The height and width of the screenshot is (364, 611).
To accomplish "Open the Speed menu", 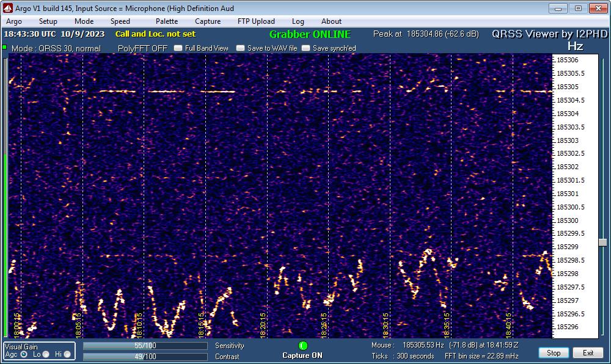I will tap(120, 21).
